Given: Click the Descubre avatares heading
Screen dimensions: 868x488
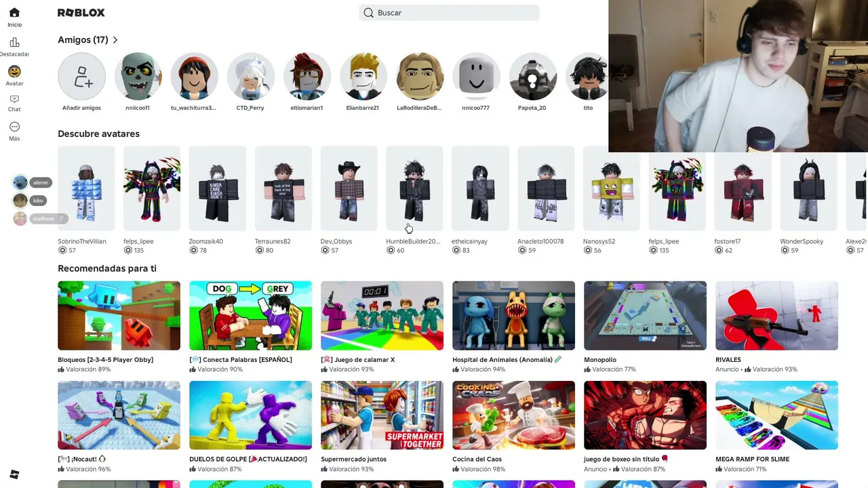Looking at the screenshot, I should [98, 134].
